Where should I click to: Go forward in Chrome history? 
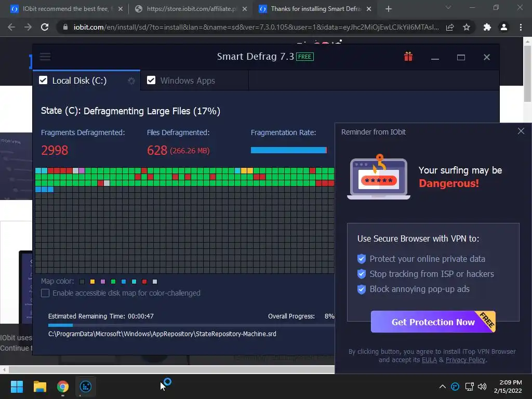point(28,27)
